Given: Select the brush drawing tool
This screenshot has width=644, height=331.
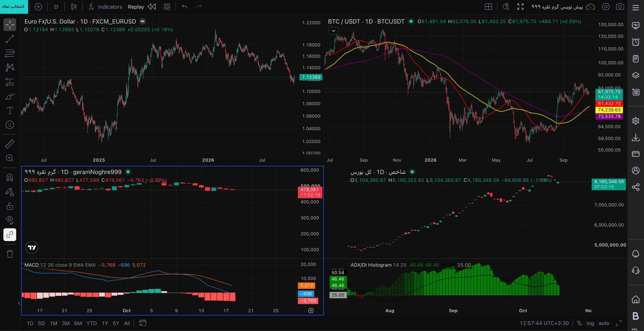Looking at the screenshot, I should pos(10,97).
